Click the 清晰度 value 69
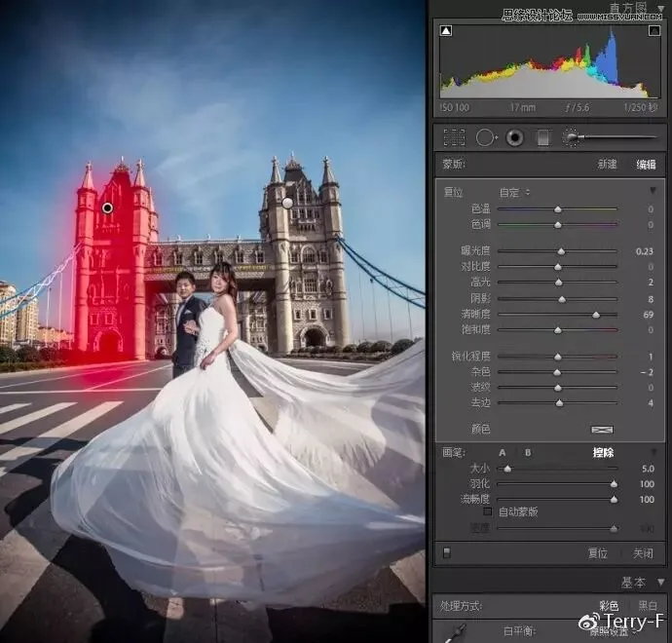The height and width of the screenshot is (643, 672). pyautogui.click(x=648, y=315)
